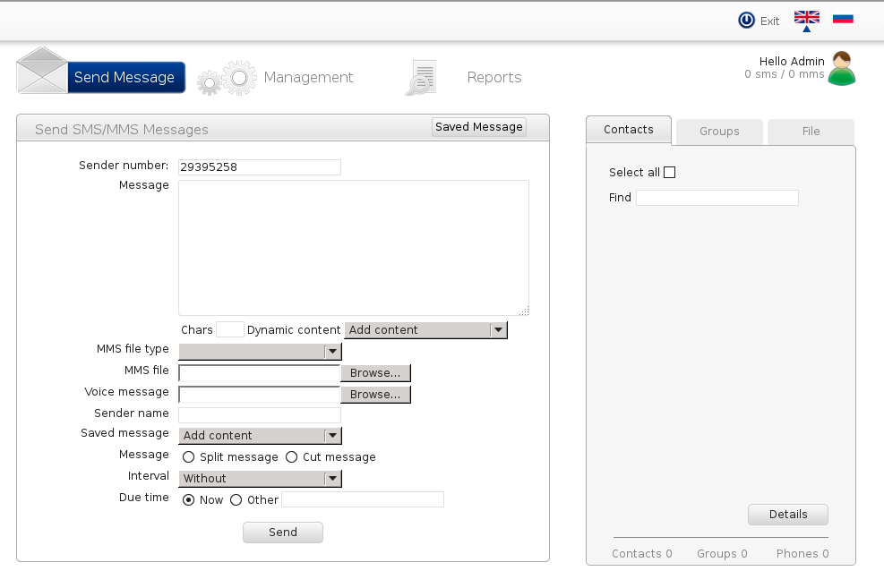Choose the Cut message radio option
This screenshot has height=588, width=884.
(x=292, y=457)
